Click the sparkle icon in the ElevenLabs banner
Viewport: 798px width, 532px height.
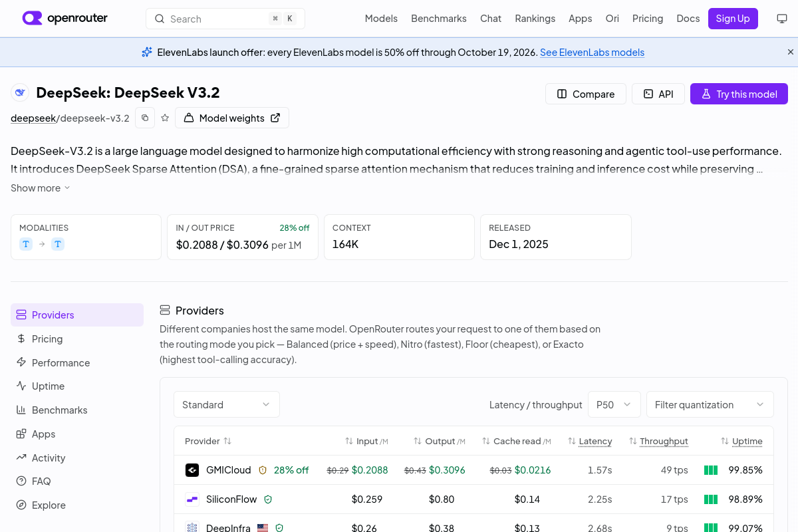[x=147, y=52]
